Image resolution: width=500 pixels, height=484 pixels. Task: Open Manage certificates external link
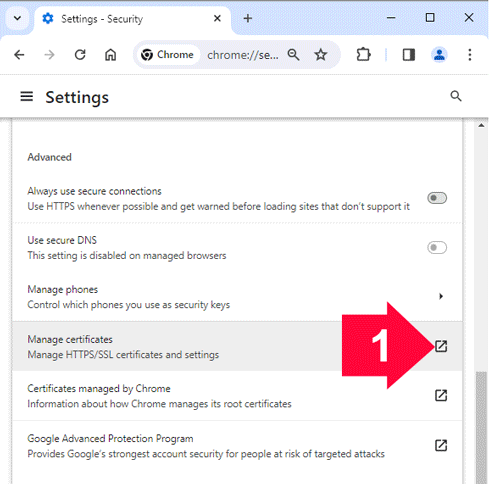point(441,346)
